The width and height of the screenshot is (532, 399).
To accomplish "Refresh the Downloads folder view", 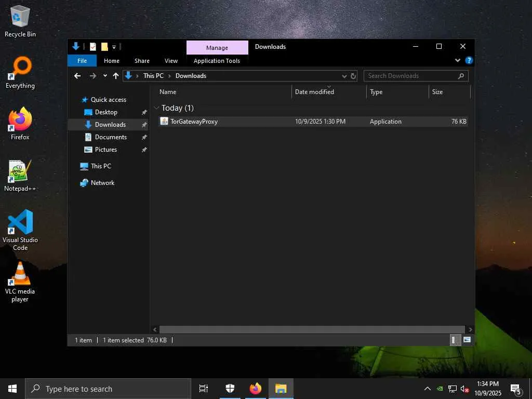I will (x=353, y=76).
